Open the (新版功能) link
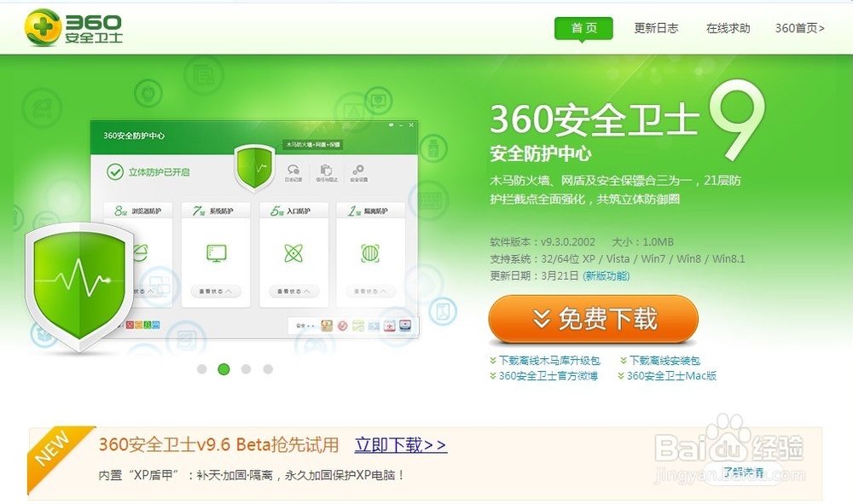The height and width of the screenshot is (504, 853). pos(606,275)
